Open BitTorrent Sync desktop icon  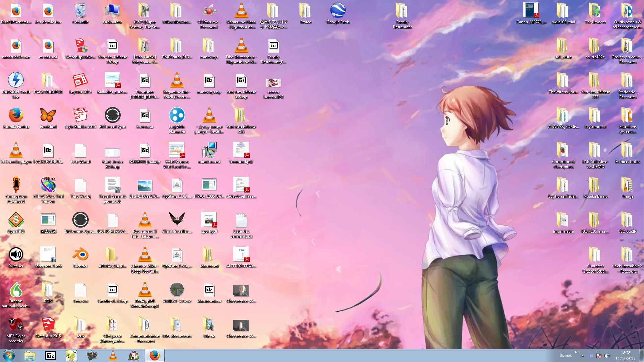112,118
